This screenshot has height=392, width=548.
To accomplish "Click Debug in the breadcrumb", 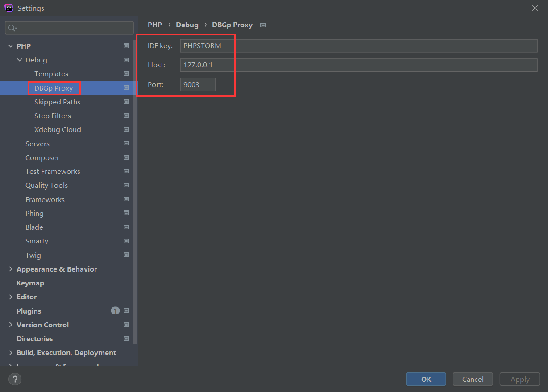I will click(187, 25).
